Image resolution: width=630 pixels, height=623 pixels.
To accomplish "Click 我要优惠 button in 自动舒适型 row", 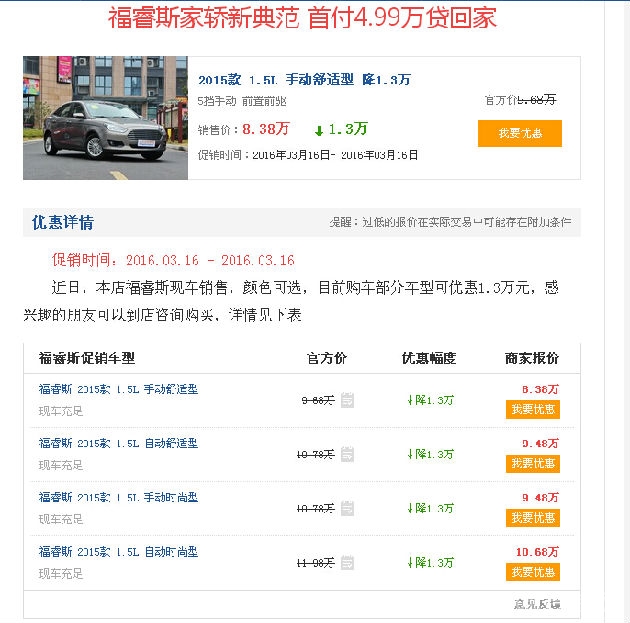I will [533, 464].
